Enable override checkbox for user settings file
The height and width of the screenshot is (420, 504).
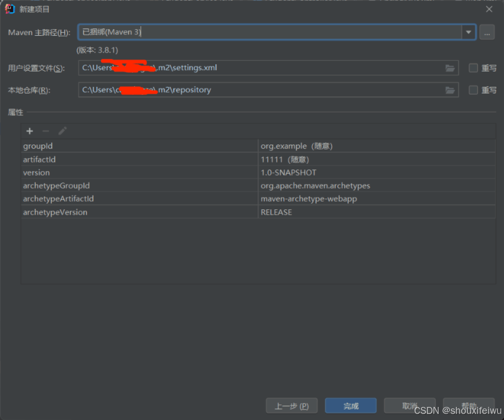coord(473,68)
